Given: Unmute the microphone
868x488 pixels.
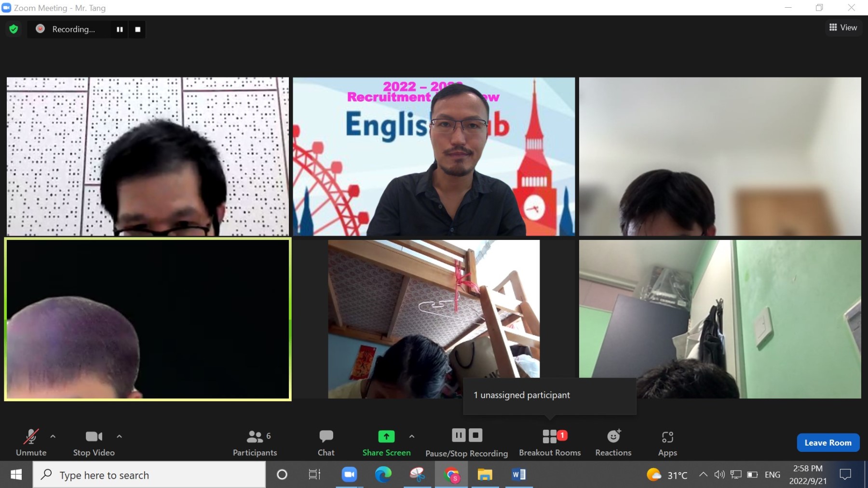Looking at the screenshot, I should [31, 443].
